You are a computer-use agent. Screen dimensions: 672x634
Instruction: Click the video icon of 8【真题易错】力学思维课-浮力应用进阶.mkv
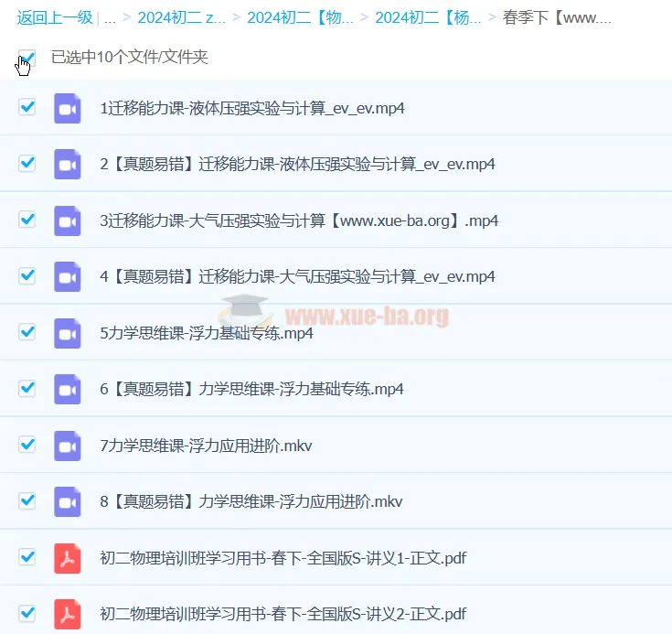point(67,501)
